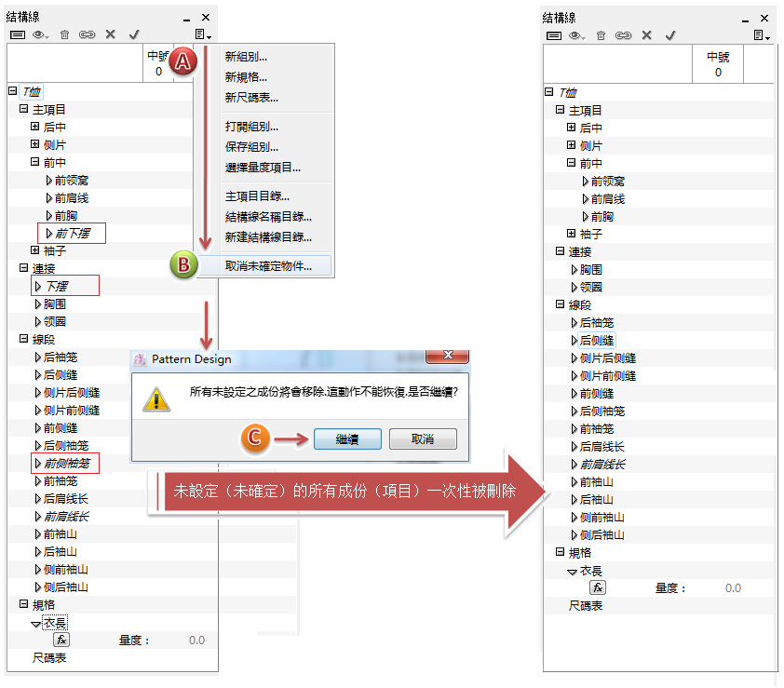Select 新組別... menu entry
The height and width of the screenshot is (688, 784).
click(x=246, y=57)
